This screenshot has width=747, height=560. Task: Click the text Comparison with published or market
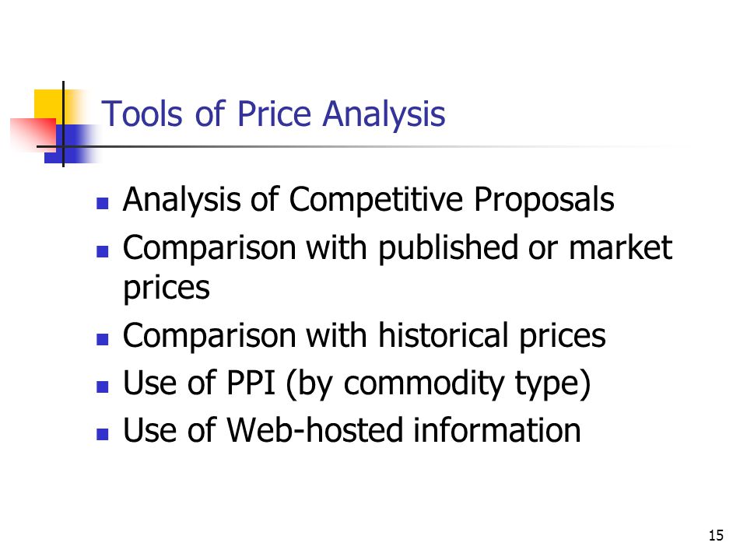[398, 247]
